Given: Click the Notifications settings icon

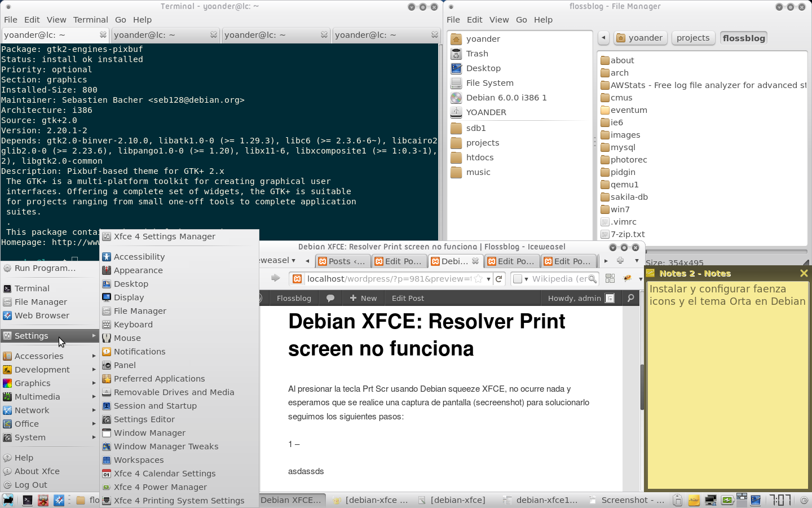Looking at the screenshot, I should (107, 352).
